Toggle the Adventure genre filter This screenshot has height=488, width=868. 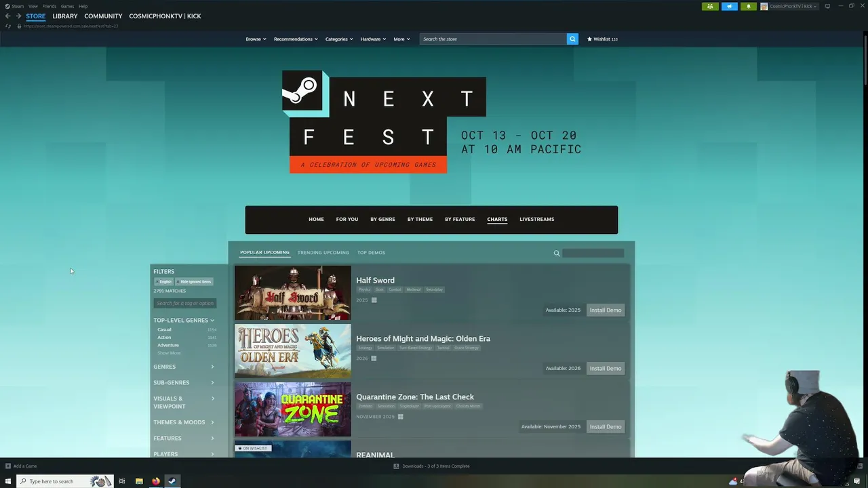click(168, 345)
